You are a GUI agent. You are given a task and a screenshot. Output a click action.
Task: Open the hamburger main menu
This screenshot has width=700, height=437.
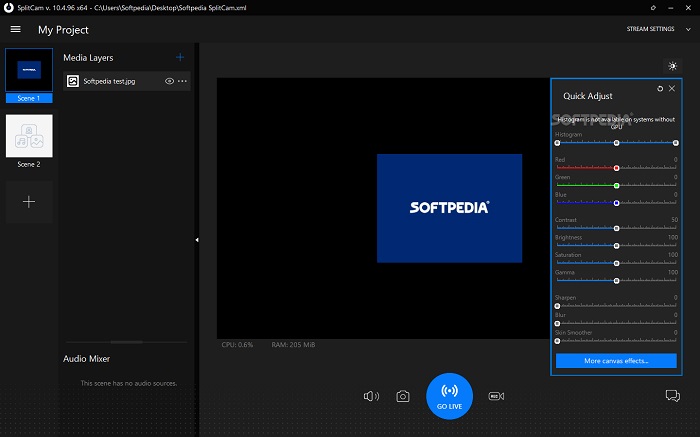pos(16,29)
